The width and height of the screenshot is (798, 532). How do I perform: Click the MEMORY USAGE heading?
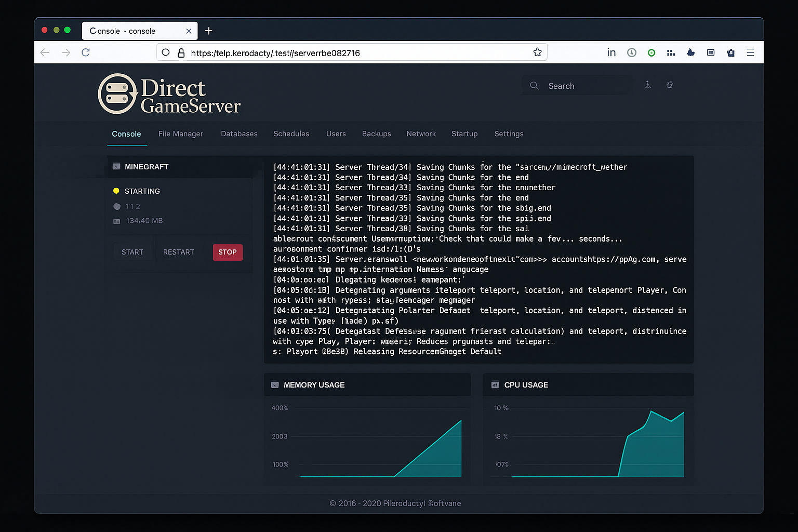[x=314, y=385]
